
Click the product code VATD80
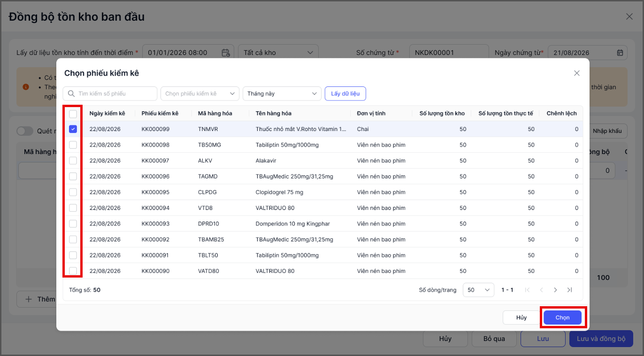click(x=208, y=271)
